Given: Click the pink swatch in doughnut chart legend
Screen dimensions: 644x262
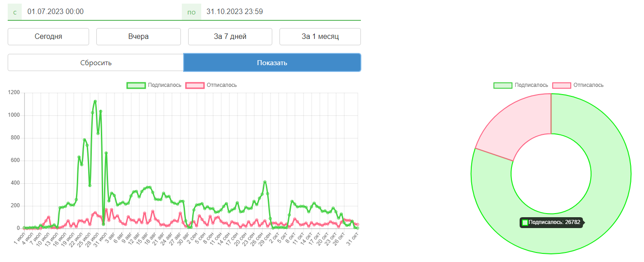Looking at the screenshot, I should point(562,85).
